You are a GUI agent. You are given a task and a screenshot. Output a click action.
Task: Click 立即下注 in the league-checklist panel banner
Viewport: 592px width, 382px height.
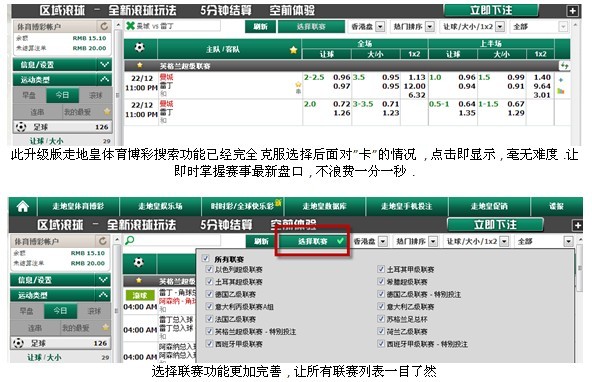pyautogui.click(x=495, y=225)
